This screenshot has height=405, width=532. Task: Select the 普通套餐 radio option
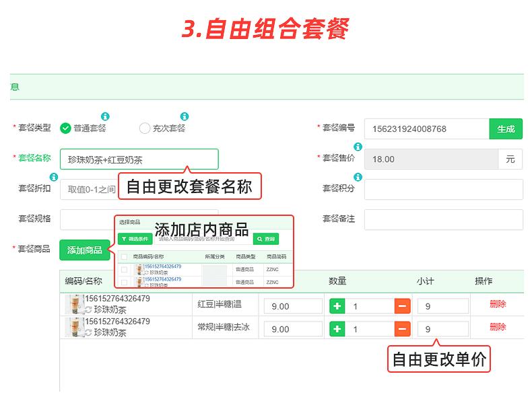tap(66, 128)
